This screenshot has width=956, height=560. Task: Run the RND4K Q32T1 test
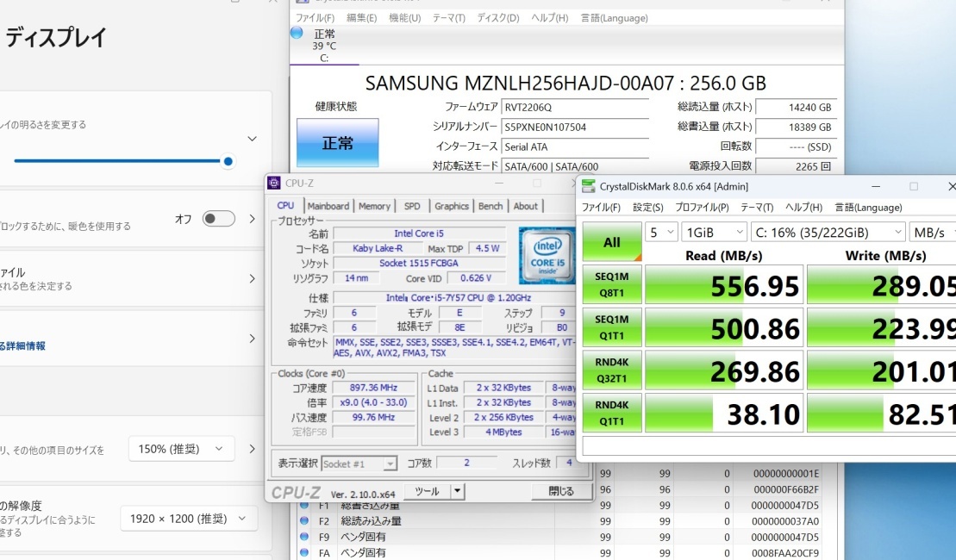point(611,370)
